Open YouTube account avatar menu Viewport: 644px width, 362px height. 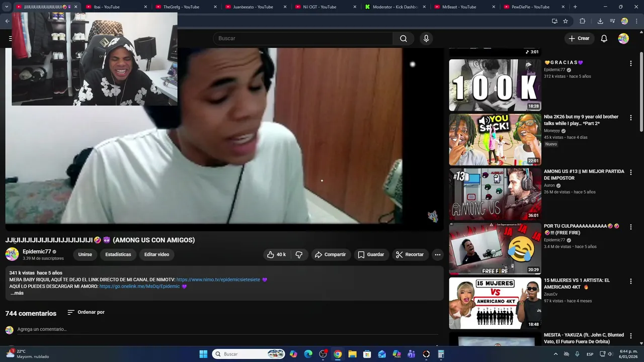point(623,39)
